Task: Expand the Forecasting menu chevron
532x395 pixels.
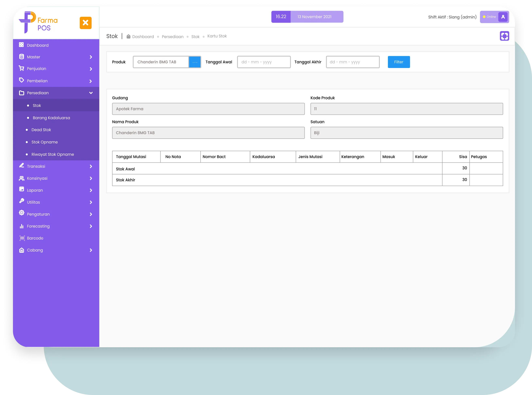Action: pyautogui.click(x=91, y=226)
